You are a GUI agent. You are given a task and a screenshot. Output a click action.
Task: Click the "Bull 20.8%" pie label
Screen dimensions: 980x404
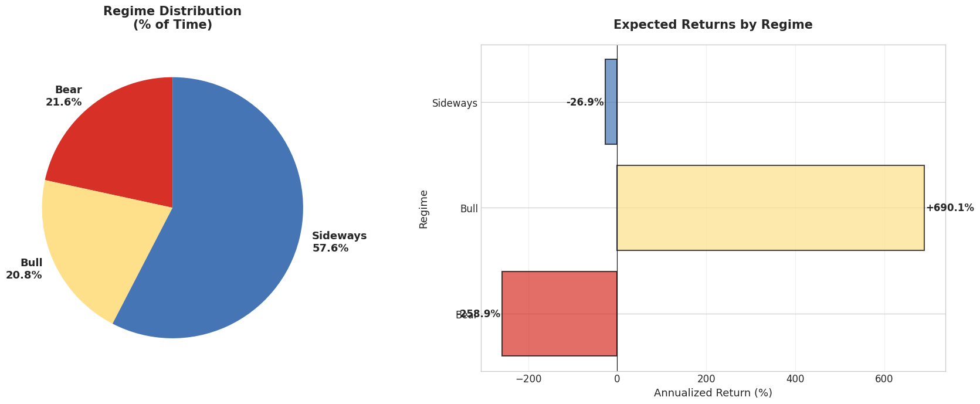[25, 269]
